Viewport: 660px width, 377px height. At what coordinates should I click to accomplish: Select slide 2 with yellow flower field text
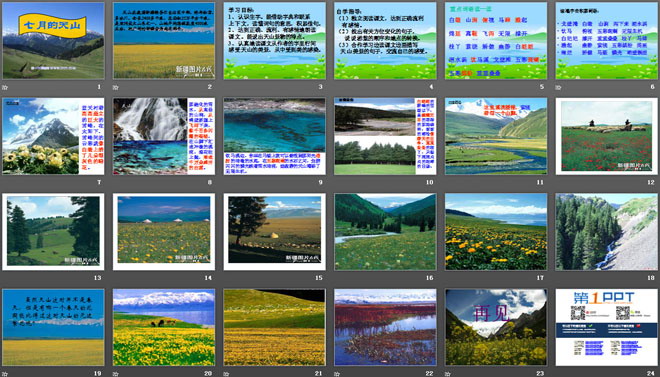[164, 41]
